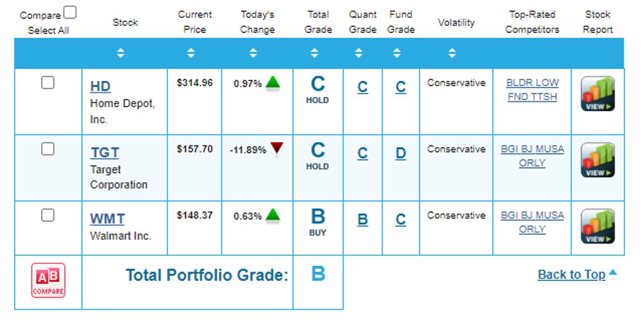Click the Back to Top link
The image size is (644, 324).
572,274
